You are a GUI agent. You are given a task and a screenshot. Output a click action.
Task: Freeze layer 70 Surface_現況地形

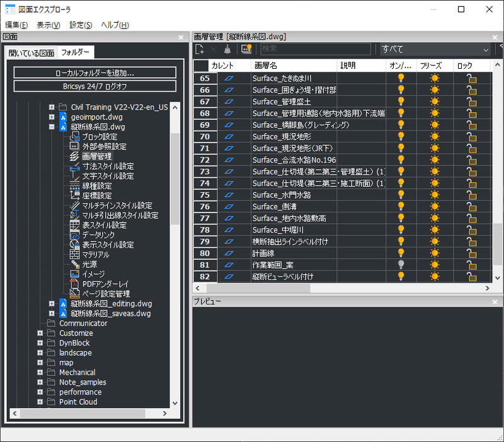pyautogui.click(x=435, y=136)
